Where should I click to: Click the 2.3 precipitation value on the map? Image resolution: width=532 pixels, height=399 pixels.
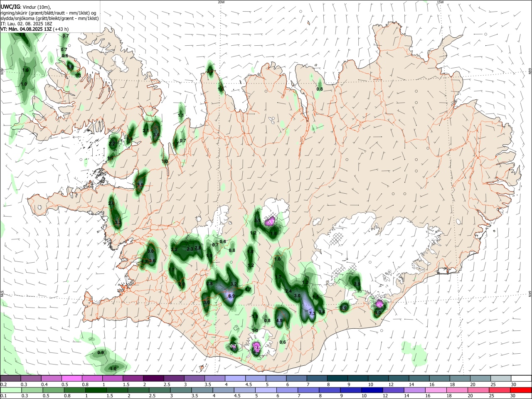190,249
